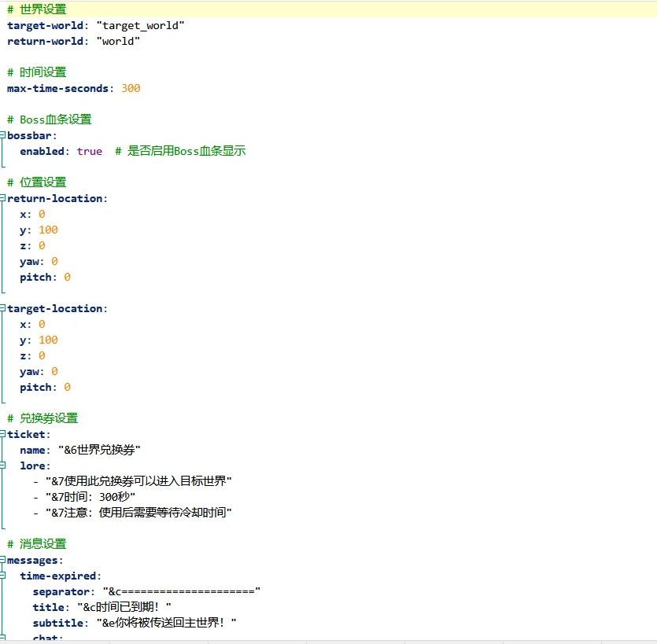Click the return-location key text
Viewport: 657px width, 644px height.
click(55, 198)
